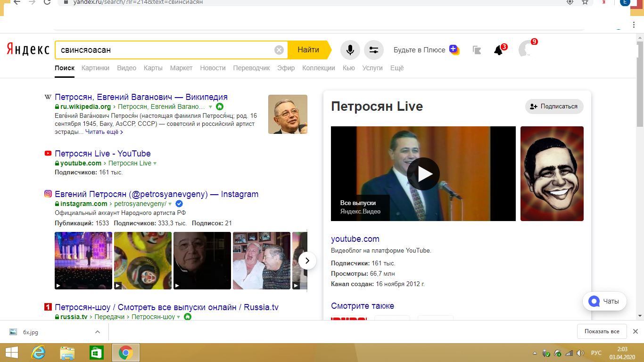644x362 pixels.
Task: Open the caricature image in the Петросян Live panel
Action: (552, 173)
